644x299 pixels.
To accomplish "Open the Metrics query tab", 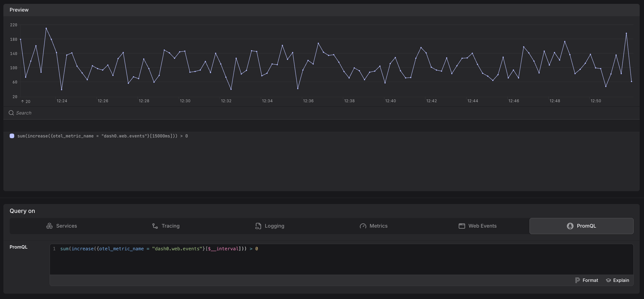I will tap(378, 226).
